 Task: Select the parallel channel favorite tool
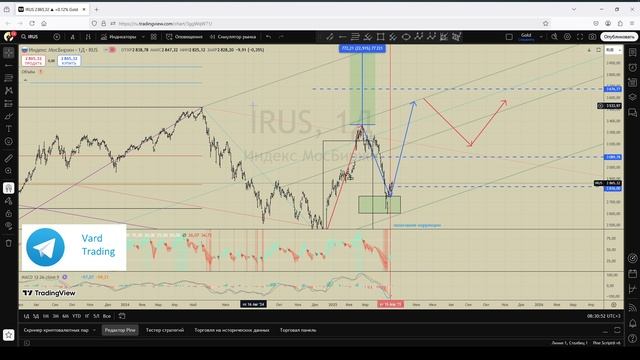(393, 37)
